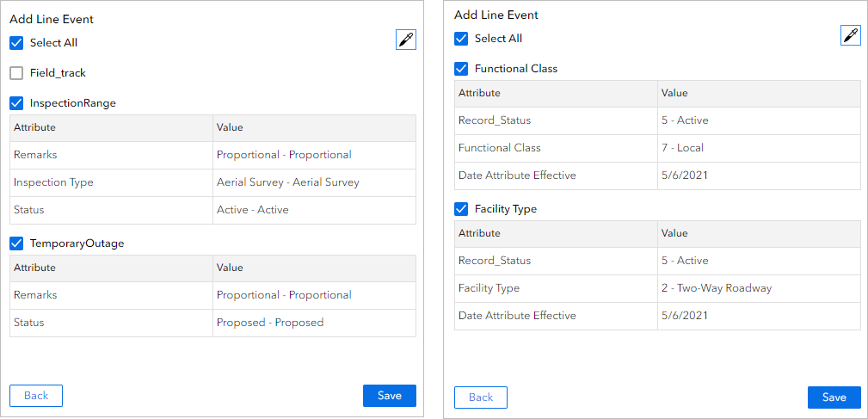Image resolution: width=868 pixels, height=419 pixels.
Task: Toggle the TemporaryOutage checkbox
Action: click(x=16, y=243)
